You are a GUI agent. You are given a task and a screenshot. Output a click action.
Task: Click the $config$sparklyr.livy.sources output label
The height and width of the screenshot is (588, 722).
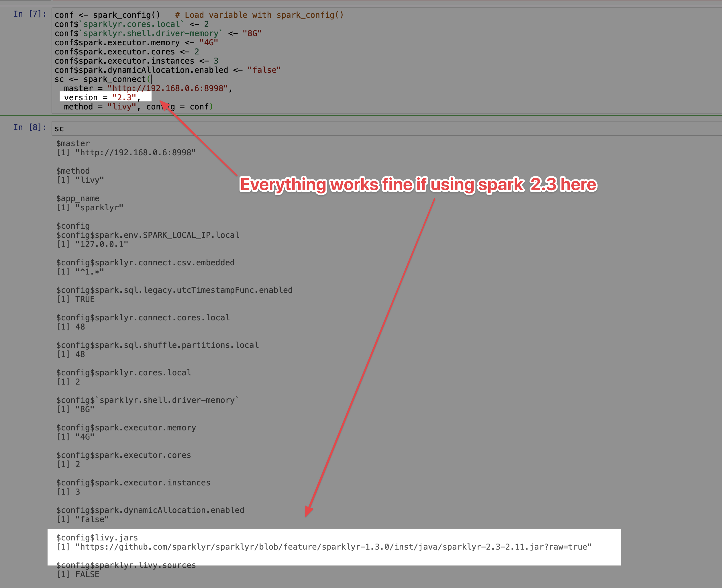coord(126,565)
